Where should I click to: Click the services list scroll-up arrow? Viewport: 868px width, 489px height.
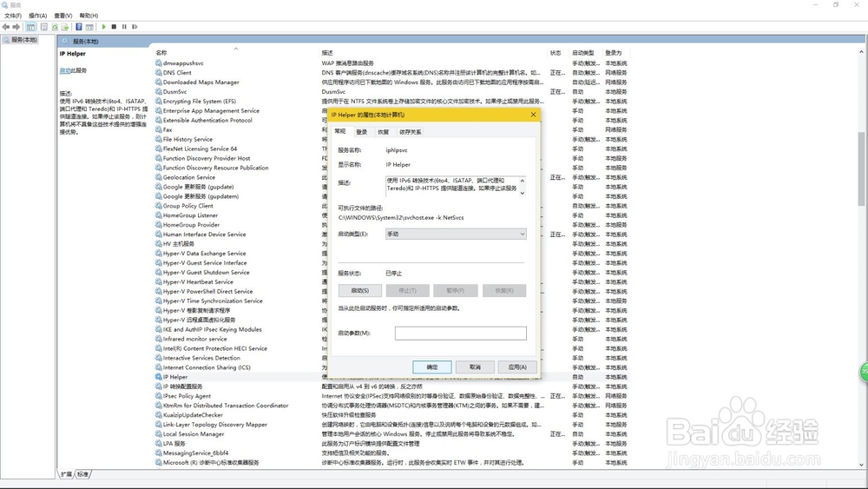pyautogui.click(x=861, y=52)
